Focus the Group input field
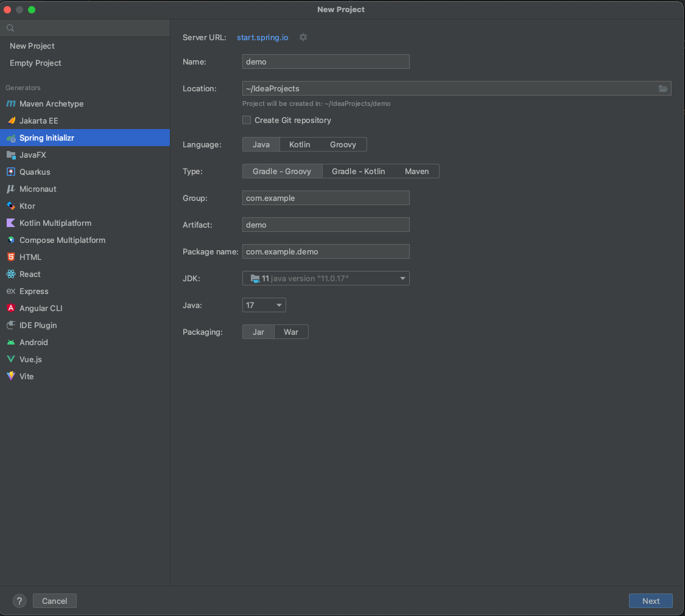 pos(326,198)
